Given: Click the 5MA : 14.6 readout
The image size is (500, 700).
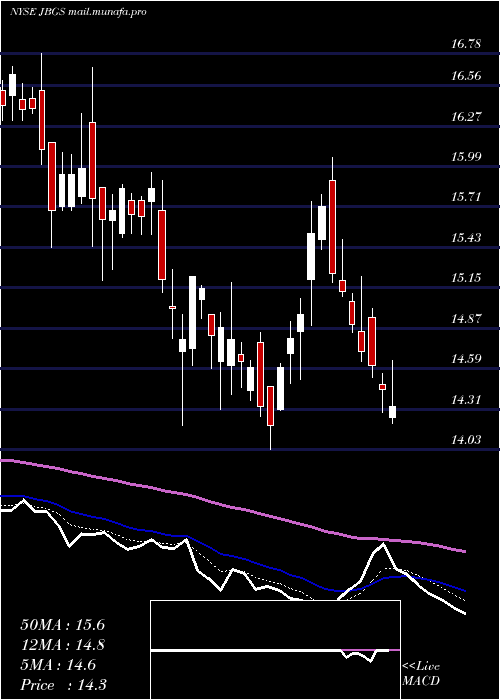Looking at the screenshot, I should pyautogui.click(x=58, y=665).
